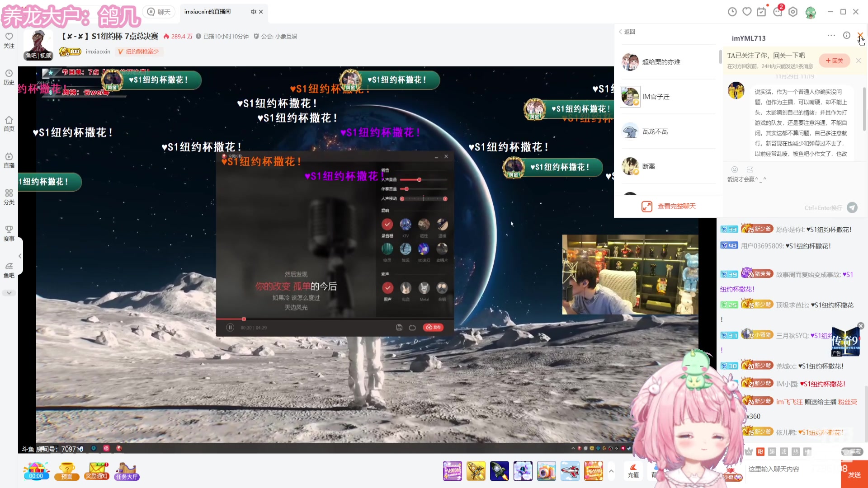Viewport: 868px width, 488px height.
Task: Expand the left sidebar down chevron
Action: (9, 293)
